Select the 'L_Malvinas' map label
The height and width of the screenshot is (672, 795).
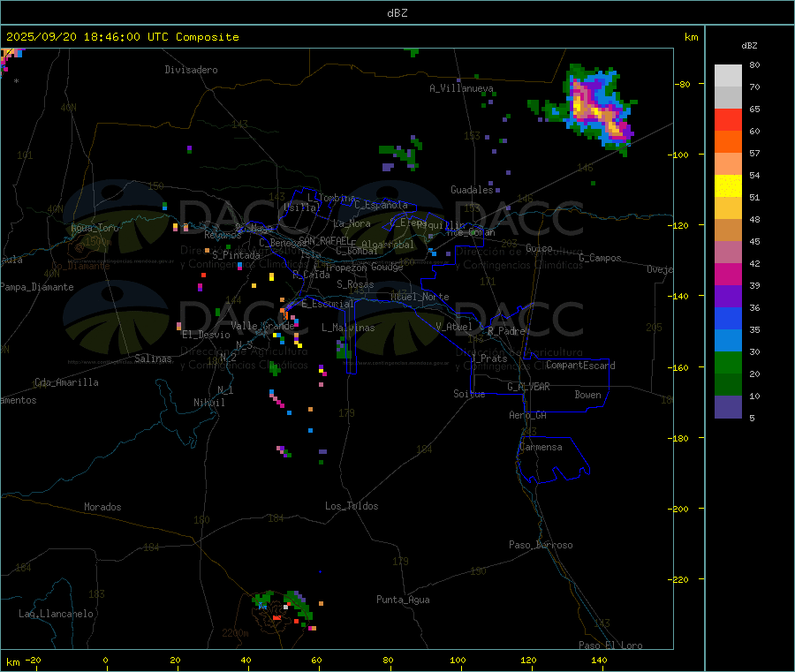348,328
